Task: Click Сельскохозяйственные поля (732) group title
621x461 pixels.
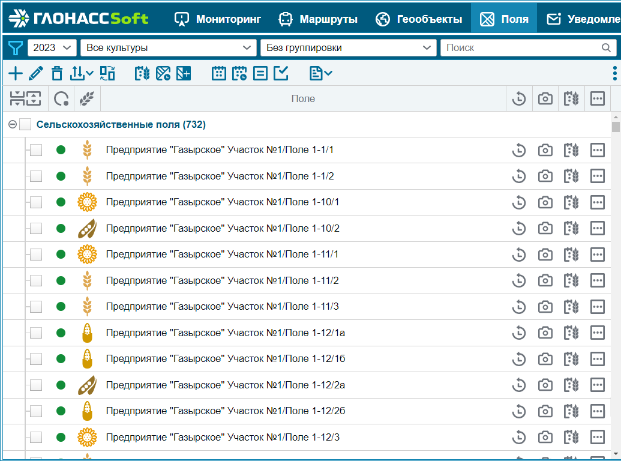Action: tap(121, 124)
